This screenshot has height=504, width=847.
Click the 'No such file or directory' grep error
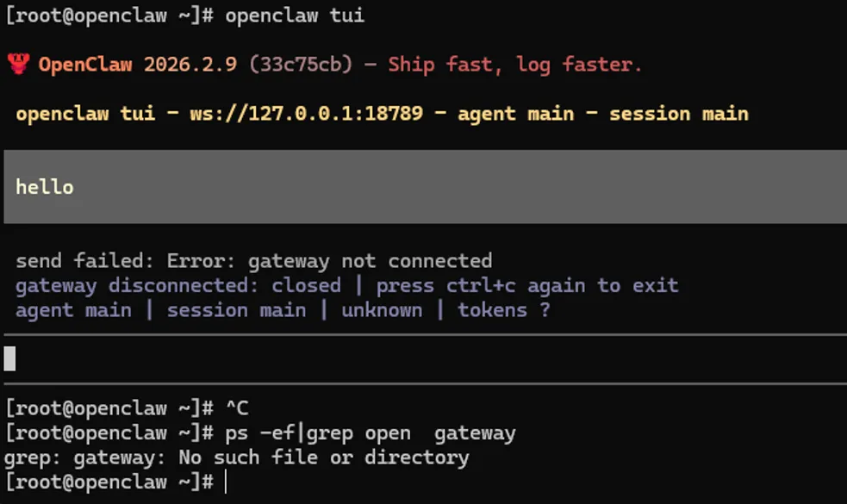click(324, 457)
